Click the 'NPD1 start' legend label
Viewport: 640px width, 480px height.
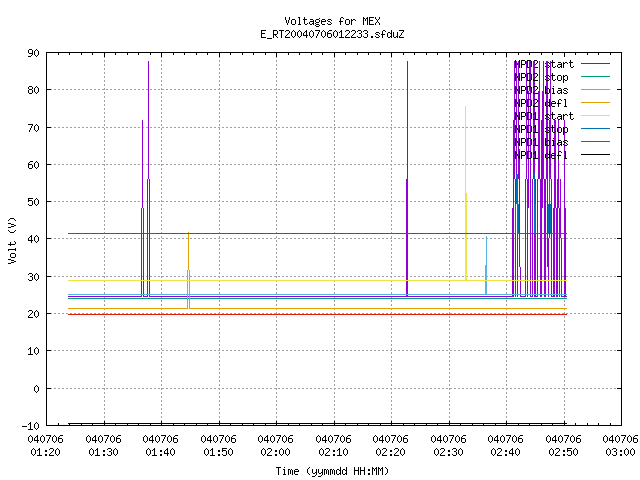[x=544, y=116]
